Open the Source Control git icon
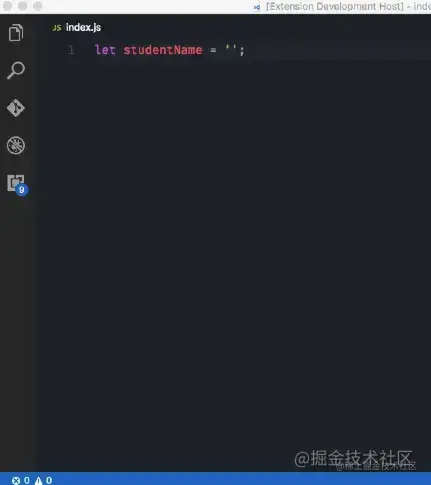This screenshot has width=431, height=485. [16, 108]
